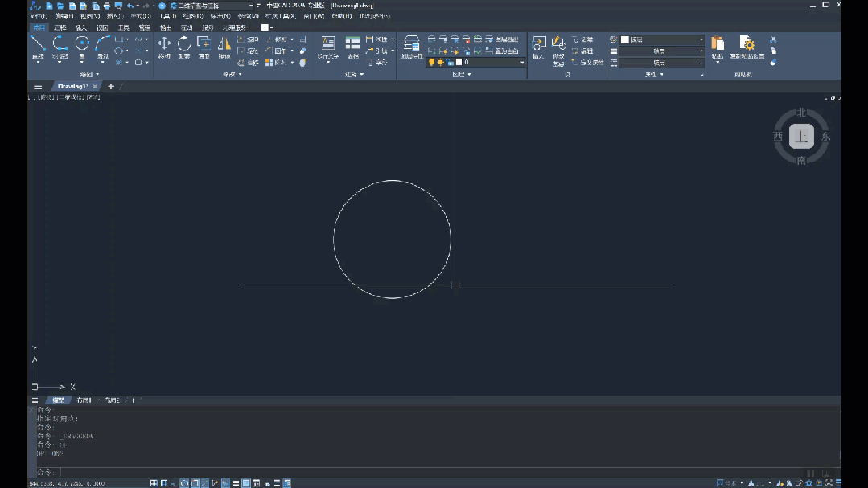
Task: Click the 上 face of view cube
Action: coord(800,137)
